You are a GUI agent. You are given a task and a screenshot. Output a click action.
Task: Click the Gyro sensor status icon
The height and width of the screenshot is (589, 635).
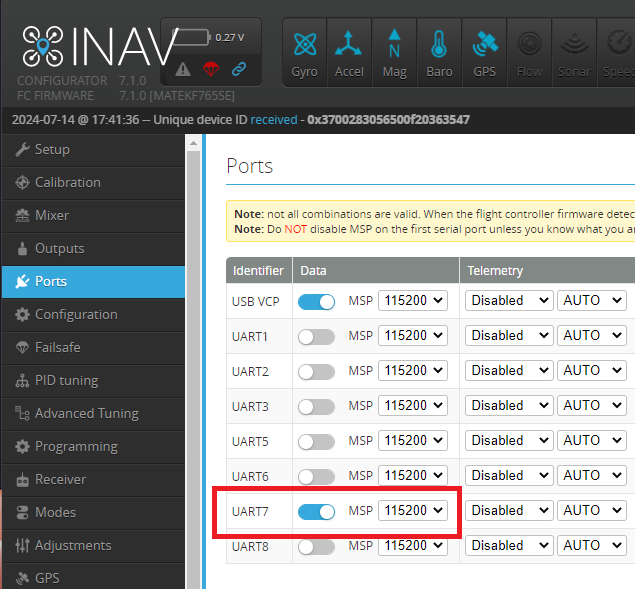tap(305, 53)
